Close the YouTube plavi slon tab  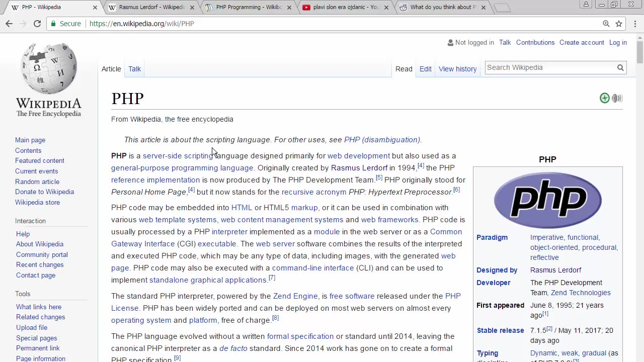coord(386,8)
